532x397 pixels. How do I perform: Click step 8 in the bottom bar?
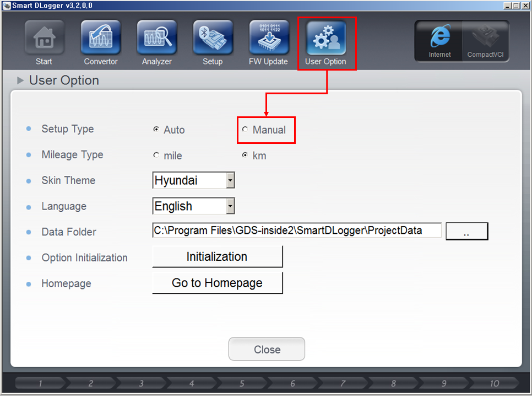click(394, 383)
